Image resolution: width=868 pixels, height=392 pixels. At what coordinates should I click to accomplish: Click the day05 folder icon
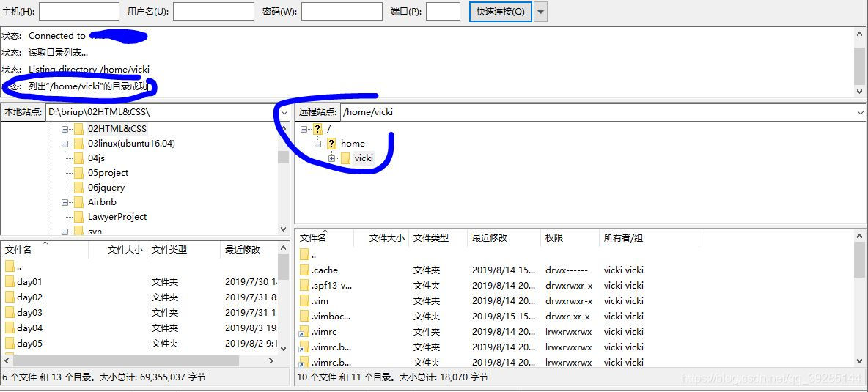(10, 344)
